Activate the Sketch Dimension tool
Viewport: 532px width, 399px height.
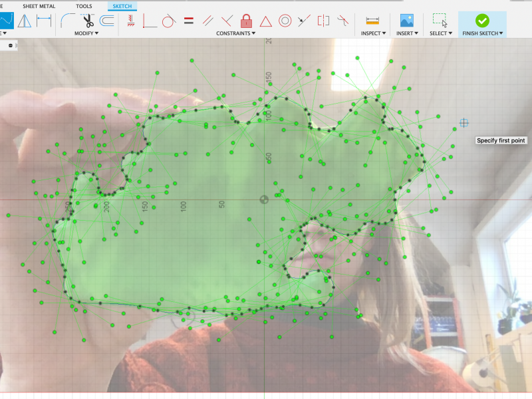point(45,20)
